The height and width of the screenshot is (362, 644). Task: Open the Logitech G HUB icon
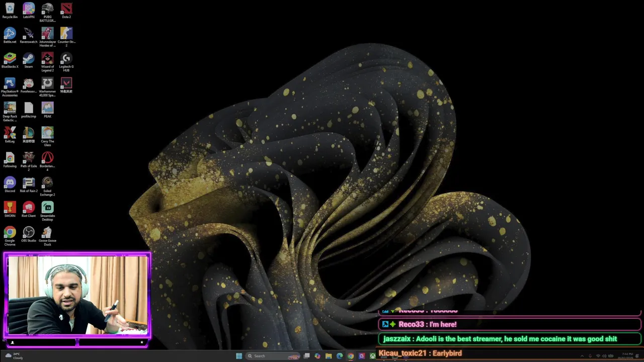click(66, 62)
